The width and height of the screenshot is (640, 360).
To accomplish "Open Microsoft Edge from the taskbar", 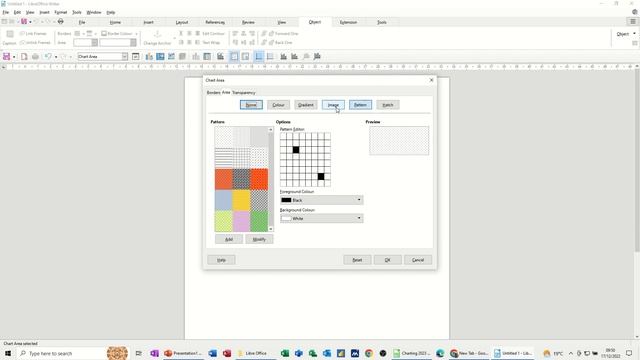I will (x=440, y=353).
